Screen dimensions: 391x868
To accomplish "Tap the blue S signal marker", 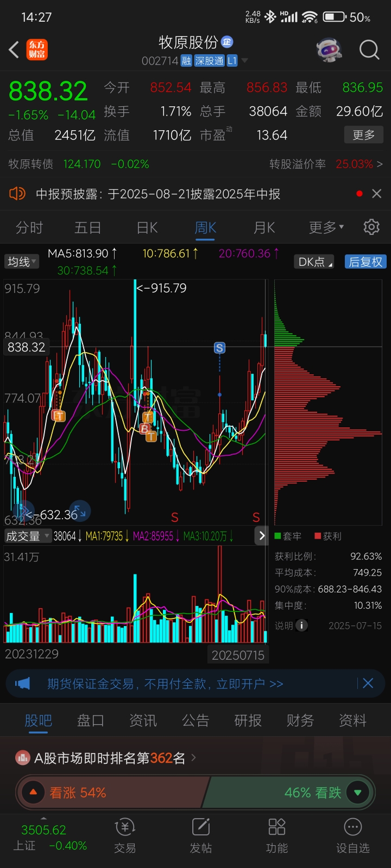I will tap(219, 348).
